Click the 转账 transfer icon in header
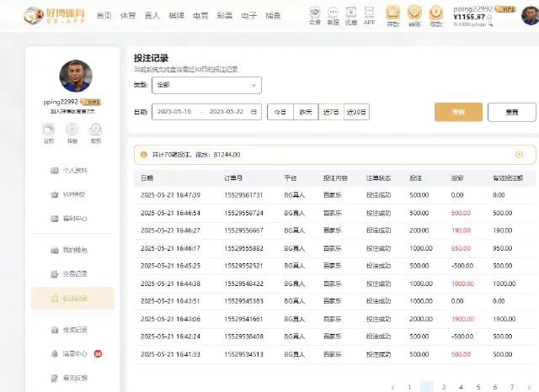Screen dimensions: 539x392 pyautogui.click(x=414, y=13)
